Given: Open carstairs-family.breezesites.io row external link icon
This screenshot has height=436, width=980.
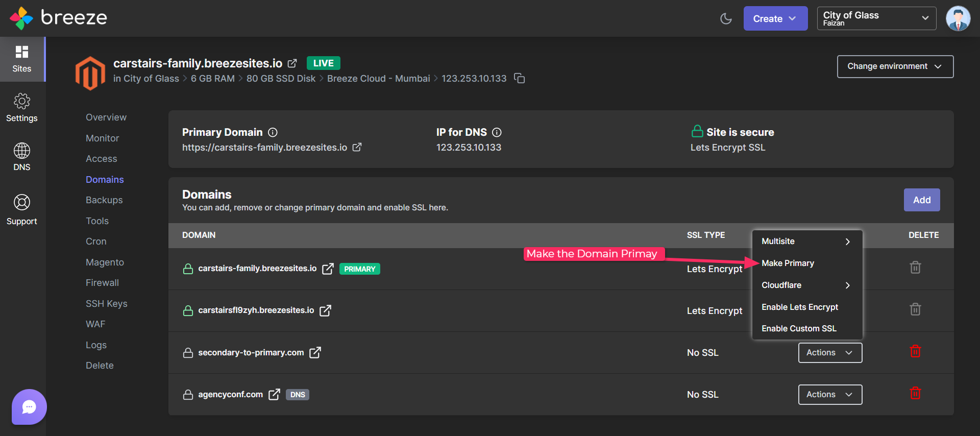Looking at the screenshot, I should tap(328, 269).
